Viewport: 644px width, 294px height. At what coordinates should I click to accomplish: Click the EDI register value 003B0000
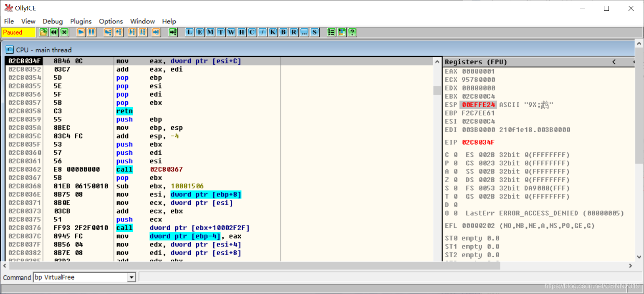(478, 130)
